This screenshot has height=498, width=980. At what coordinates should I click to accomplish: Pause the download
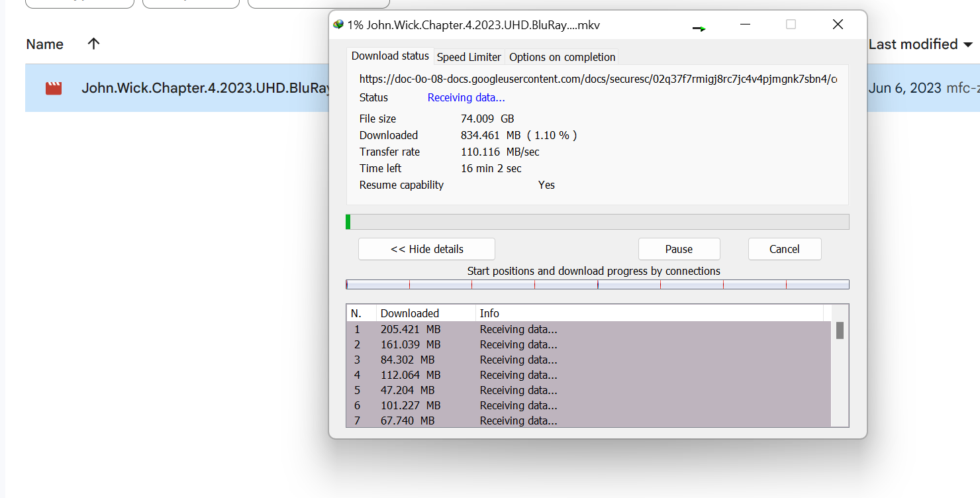click(x=679, y=249)
